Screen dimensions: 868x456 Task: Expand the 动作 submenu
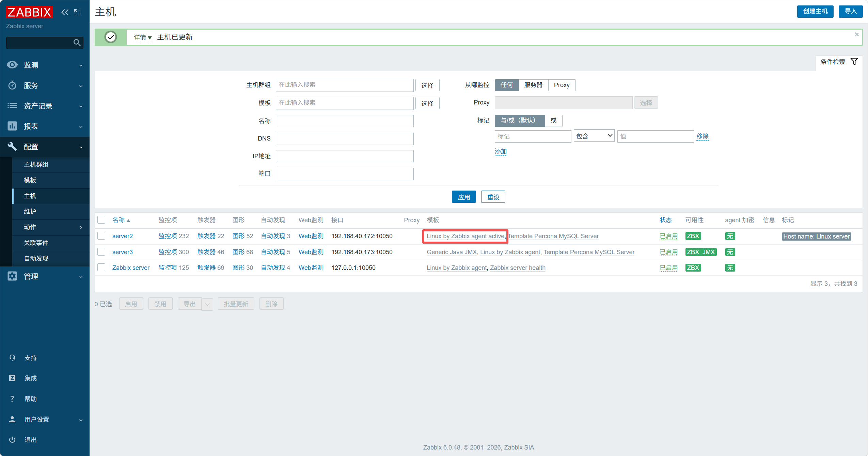[x=51, y=227]
